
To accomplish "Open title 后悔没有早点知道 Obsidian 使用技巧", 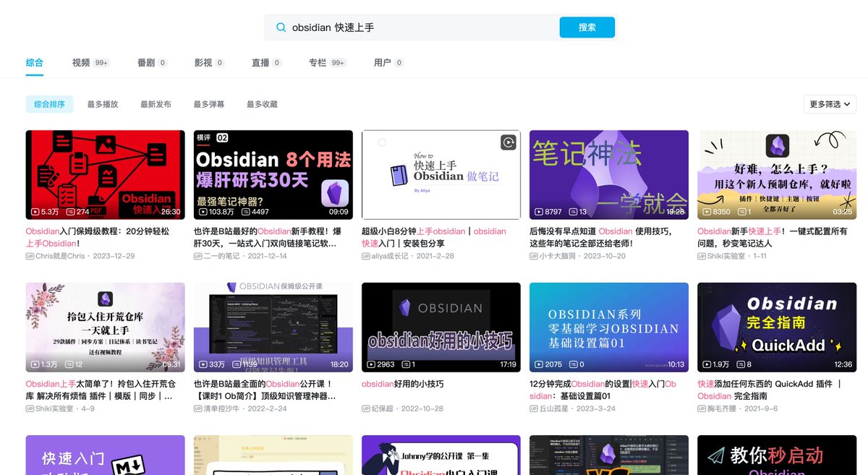I will coord(600,237).
